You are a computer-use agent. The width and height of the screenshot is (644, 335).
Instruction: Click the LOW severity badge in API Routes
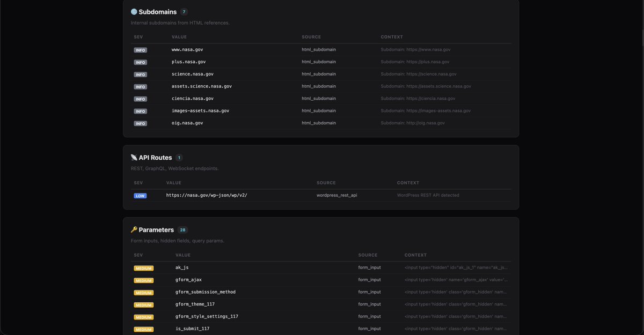click(x=140, y=196)
